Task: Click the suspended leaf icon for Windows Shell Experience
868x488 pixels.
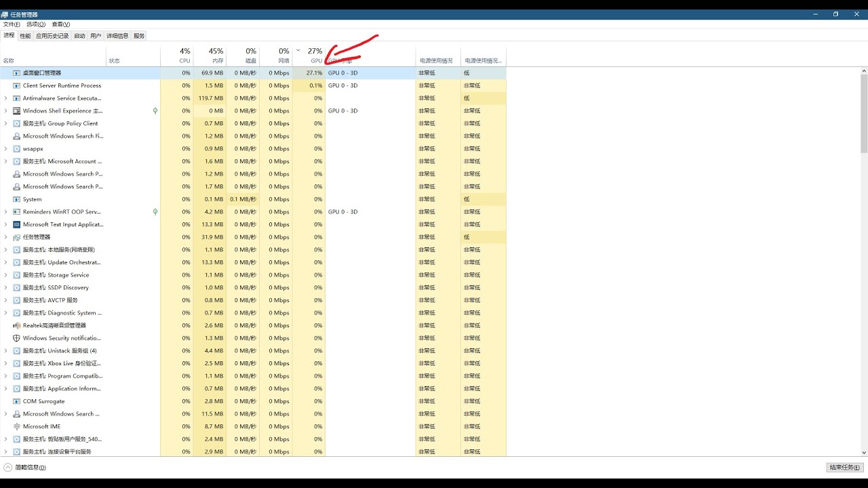Action: pyautogui.click(x=155, y=110)
